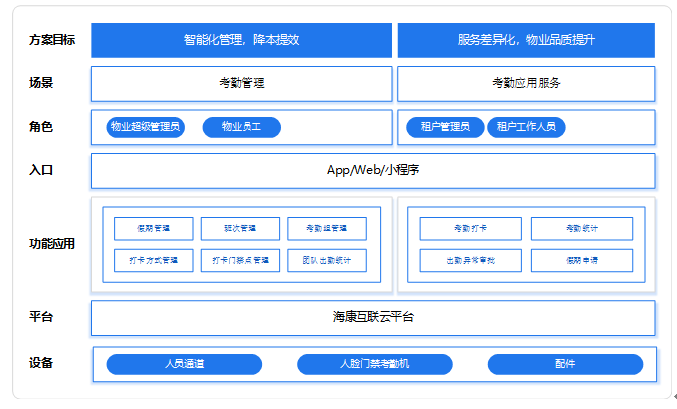Click the 物业员工 role pill
The width and height of the screenshot is (677, 409).
241,127
